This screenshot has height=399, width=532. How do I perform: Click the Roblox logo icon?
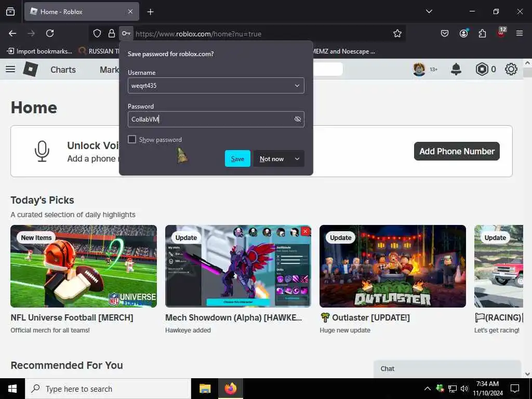tap(31, 69)
